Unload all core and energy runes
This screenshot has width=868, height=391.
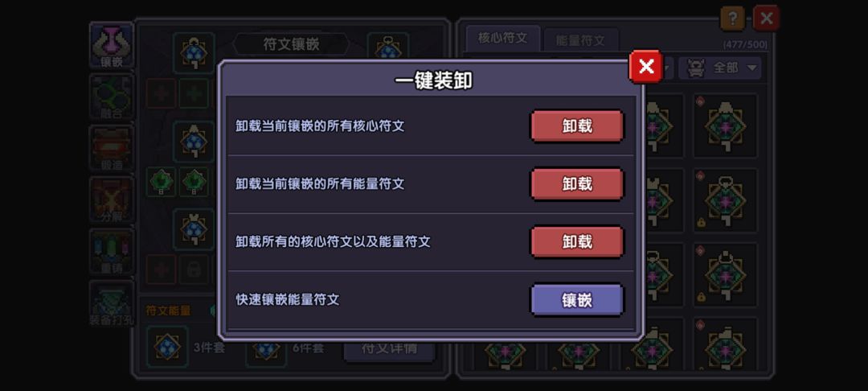(577, 241)
